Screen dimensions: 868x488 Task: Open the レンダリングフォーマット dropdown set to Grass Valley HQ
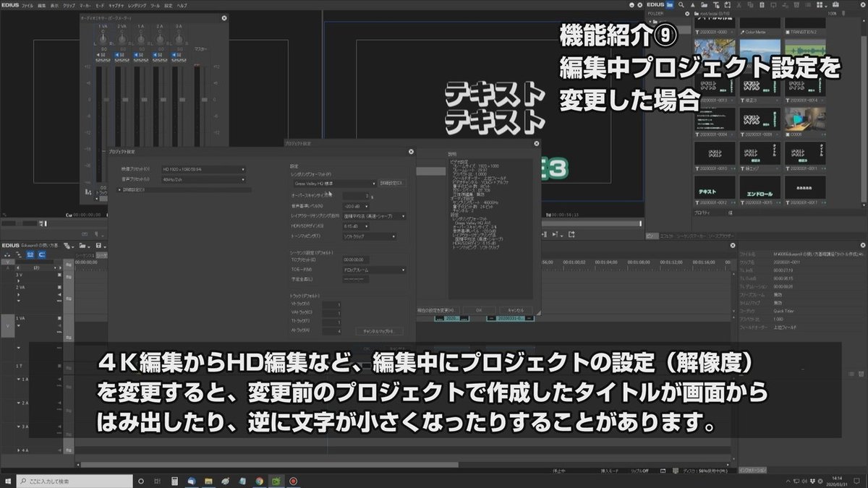point(334,182)
